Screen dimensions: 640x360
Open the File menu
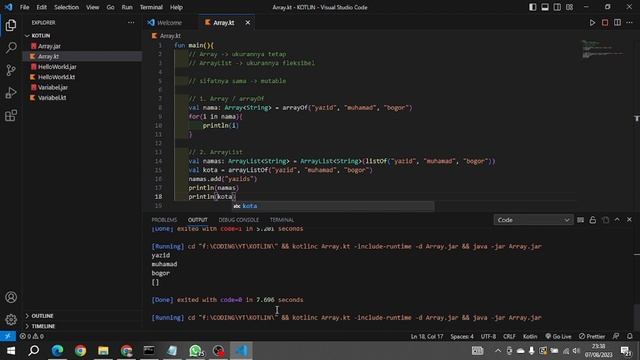pyautogui.click(x=24, y=7)
